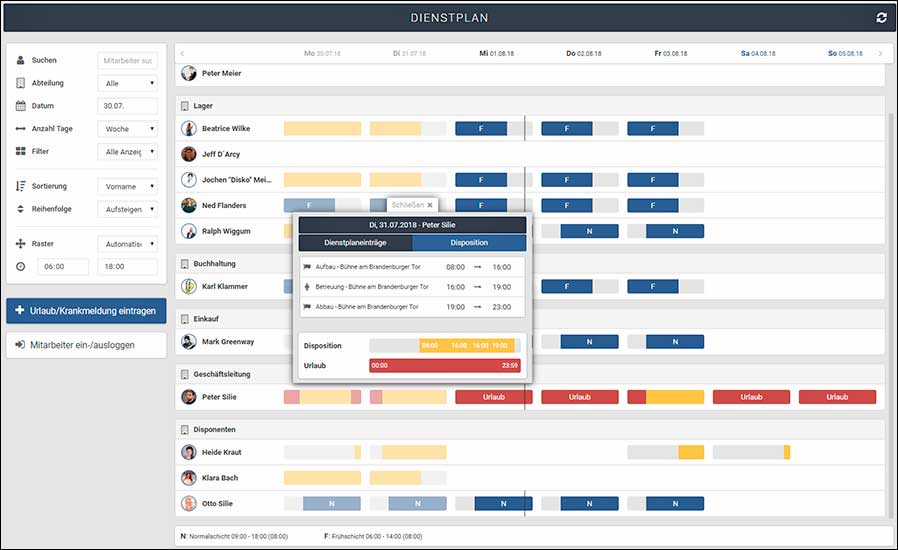Open the Sortierung dropdown
The width and height of the screenshot is (898, 550).
(x=127, y=186)
